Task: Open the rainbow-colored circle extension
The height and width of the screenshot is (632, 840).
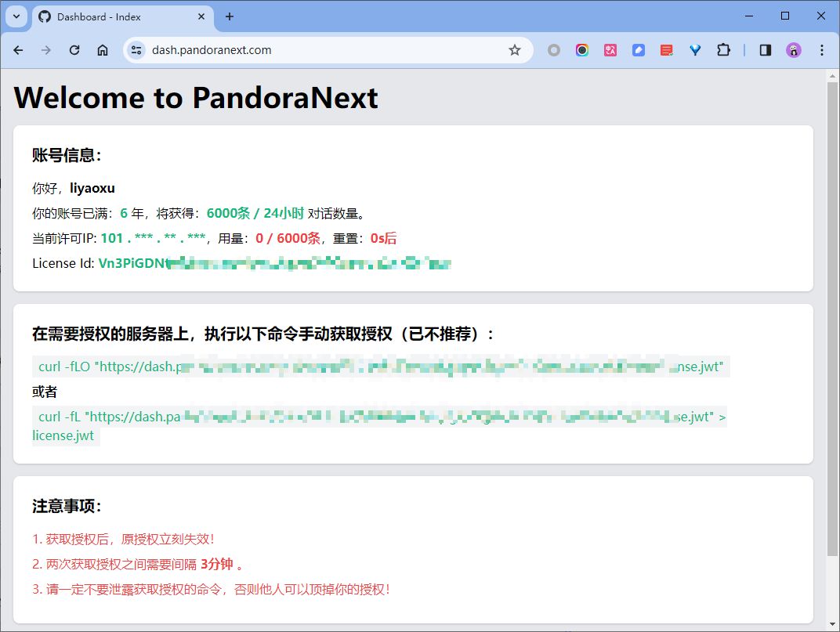Action: 582,50
